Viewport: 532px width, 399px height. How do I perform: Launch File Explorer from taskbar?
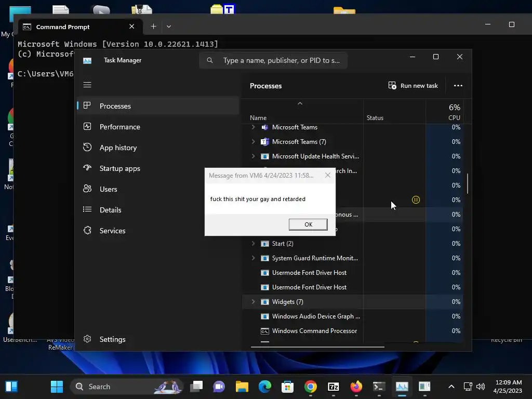[242, 387]
